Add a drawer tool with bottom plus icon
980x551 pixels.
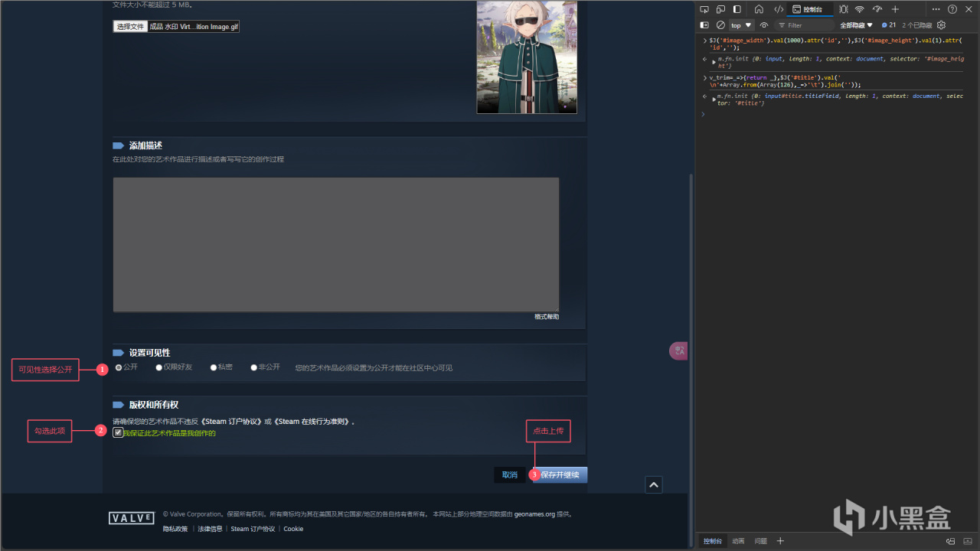click(x=780, y=541)
